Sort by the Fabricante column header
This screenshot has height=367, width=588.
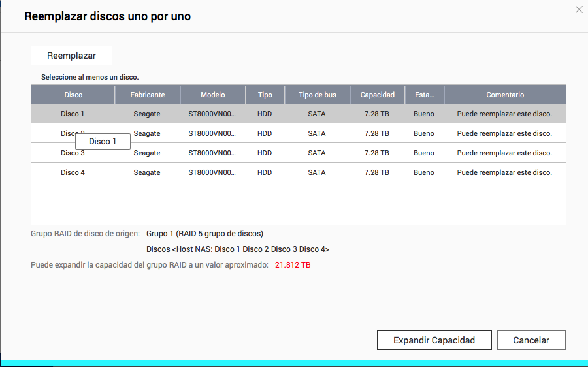(147, 95)
